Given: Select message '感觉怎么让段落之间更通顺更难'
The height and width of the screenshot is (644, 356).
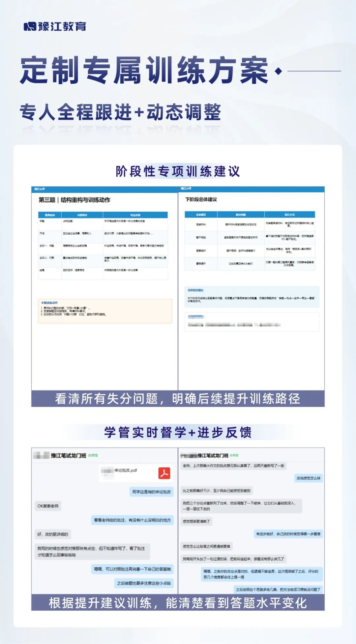Looking at the screenshot, I should point(206,546).
